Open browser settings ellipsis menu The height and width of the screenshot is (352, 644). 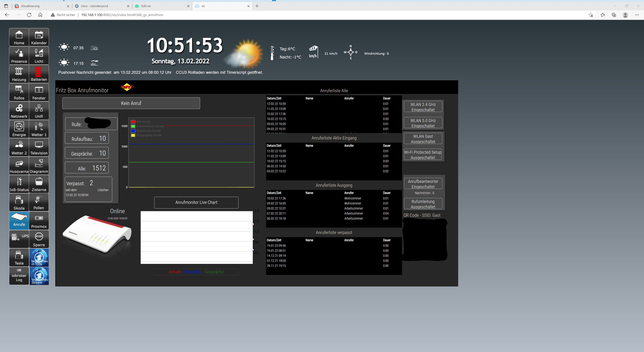[x=637, y=15]
